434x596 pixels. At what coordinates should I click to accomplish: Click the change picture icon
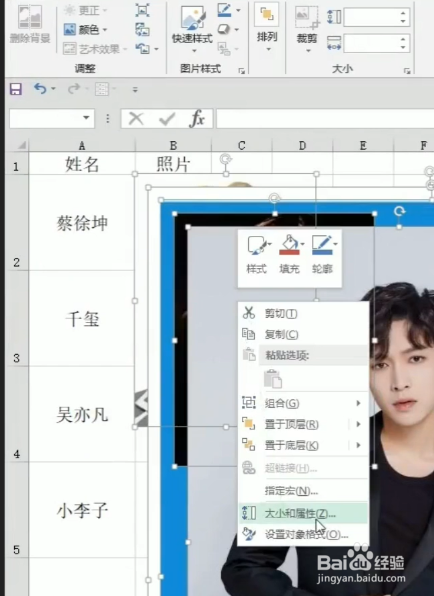[x=143, y=29]
